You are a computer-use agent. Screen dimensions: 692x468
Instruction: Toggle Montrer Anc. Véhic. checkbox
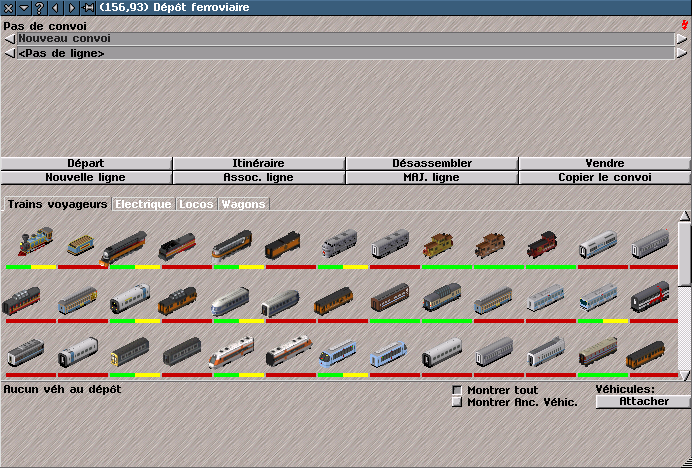[x=457, y=402]
